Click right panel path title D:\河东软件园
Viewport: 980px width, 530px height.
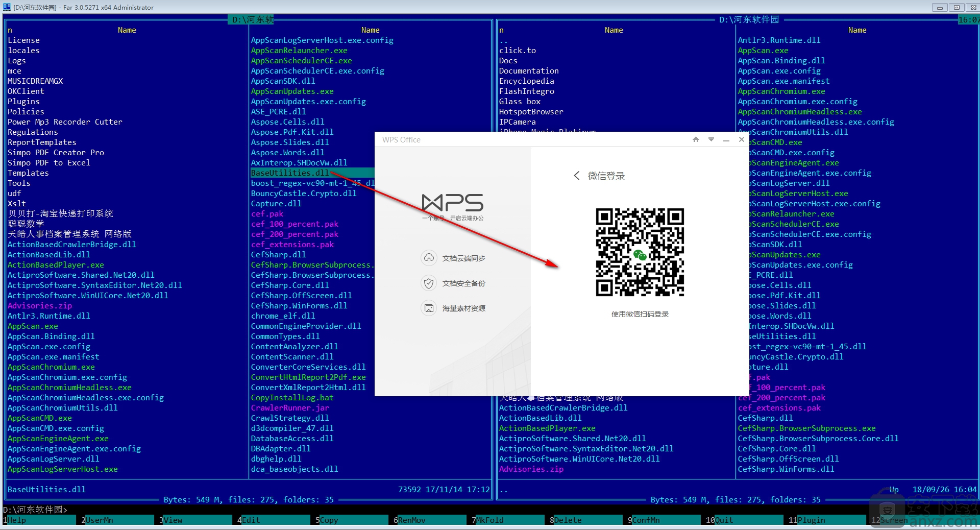coord(749,19)
